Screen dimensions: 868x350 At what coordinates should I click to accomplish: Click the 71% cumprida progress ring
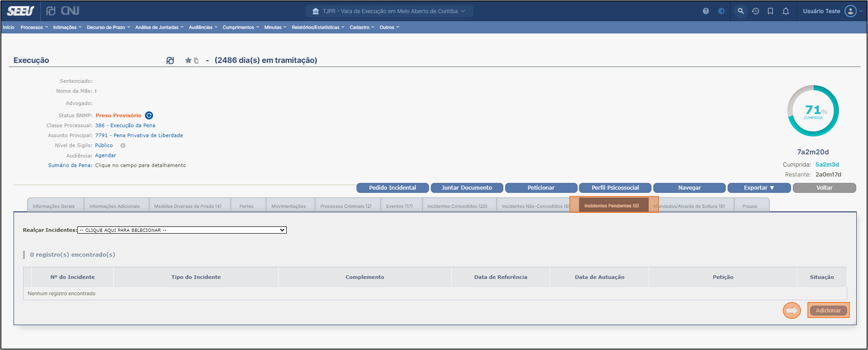pyautogui.click(x=813, y=111)
